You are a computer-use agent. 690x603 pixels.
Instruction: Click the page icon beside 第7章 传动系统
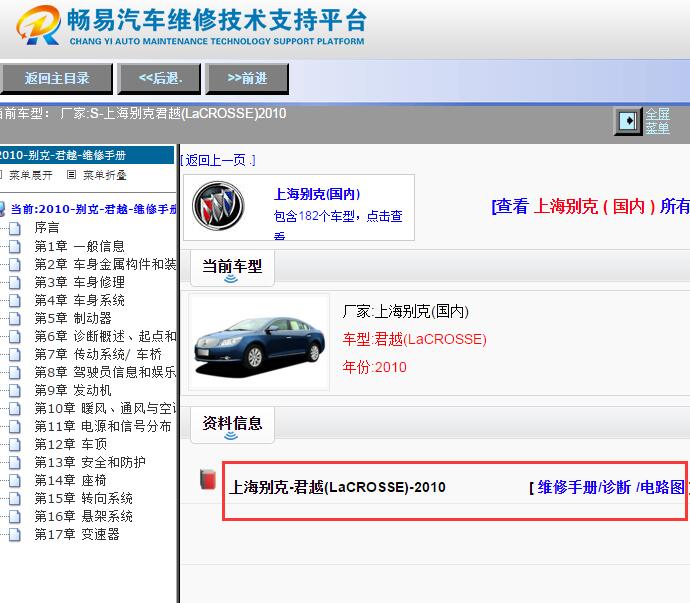[x=15, y=355]
